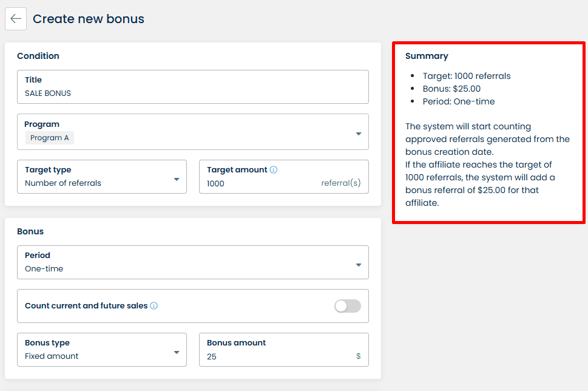Open the Period dropdown
The height and width of the screenshot is (391, 588).
point(358,265)
